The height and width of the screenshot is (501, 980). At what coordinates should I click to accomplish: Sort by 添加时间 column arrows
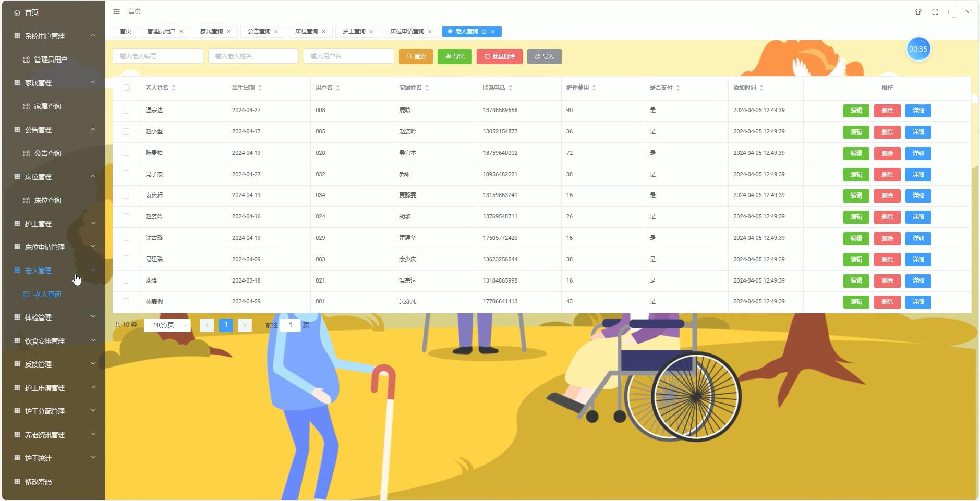[x=761, y=88]
